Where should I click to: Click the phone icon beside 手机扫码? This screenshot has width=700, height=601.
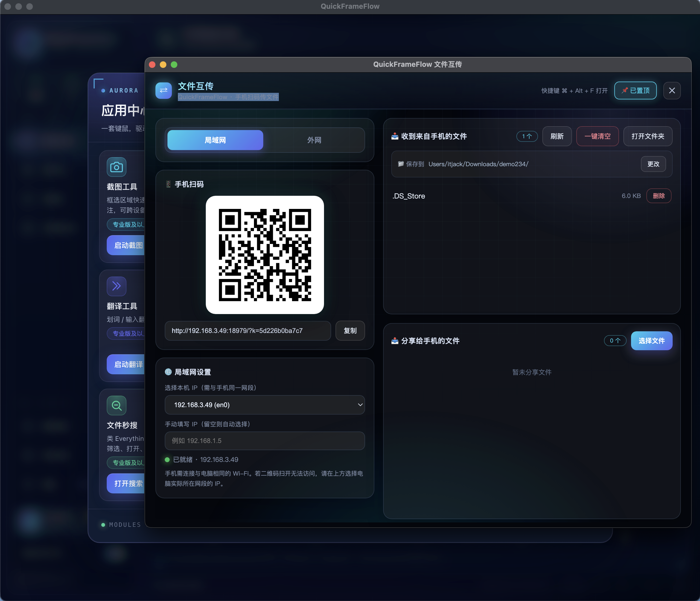tap(168, 184)
